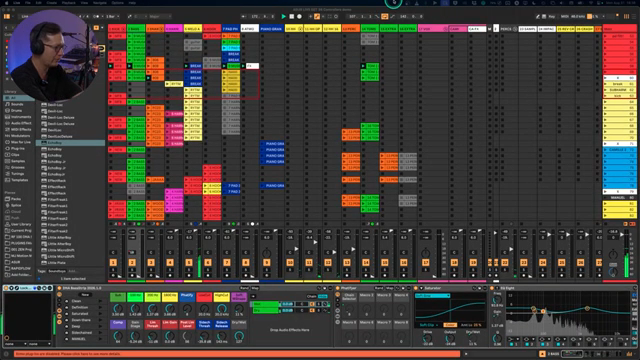Image resolution: width=640 pixels, height=360 pixels.
Task: Toggle track activator number 1
Action: [x=113, y=262]
